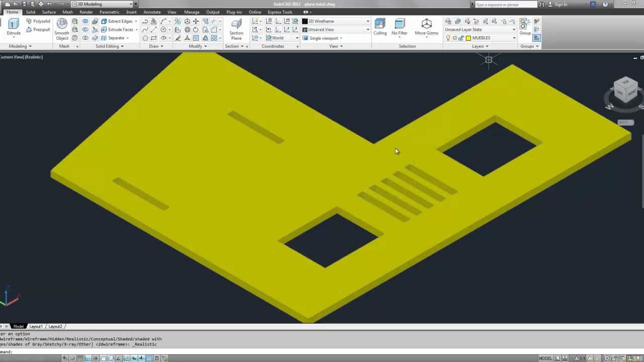Select the Extrude tool
Screen dimensions: 644x362
tap(14, 27)
